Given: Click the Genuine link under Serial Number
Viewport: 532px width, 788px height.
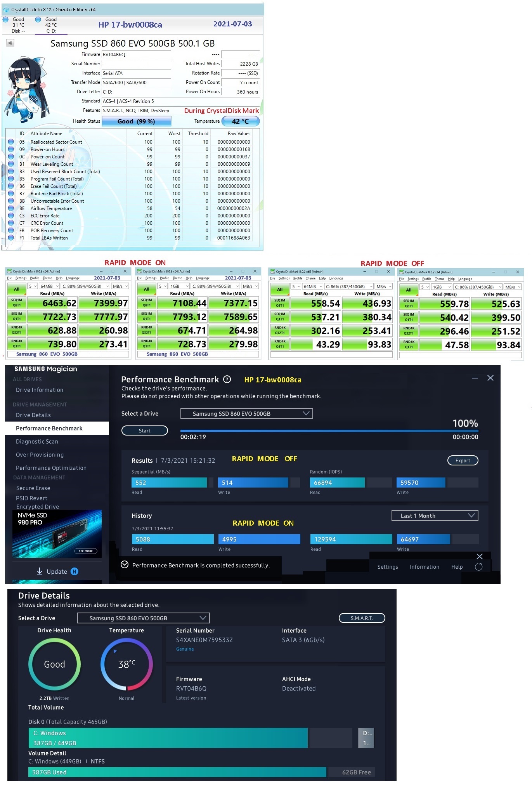Looking at the screenshot, I should [x=185, y=649].
